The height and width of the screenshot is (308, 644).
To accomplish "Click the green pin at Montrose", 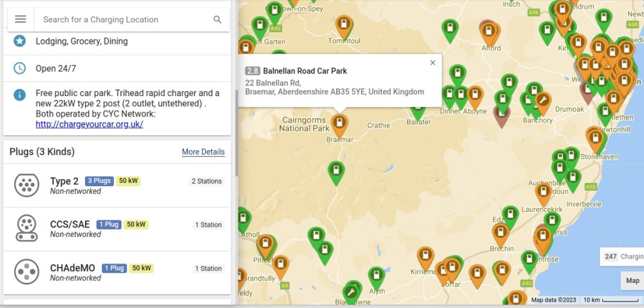I will [x=529, y=261].
